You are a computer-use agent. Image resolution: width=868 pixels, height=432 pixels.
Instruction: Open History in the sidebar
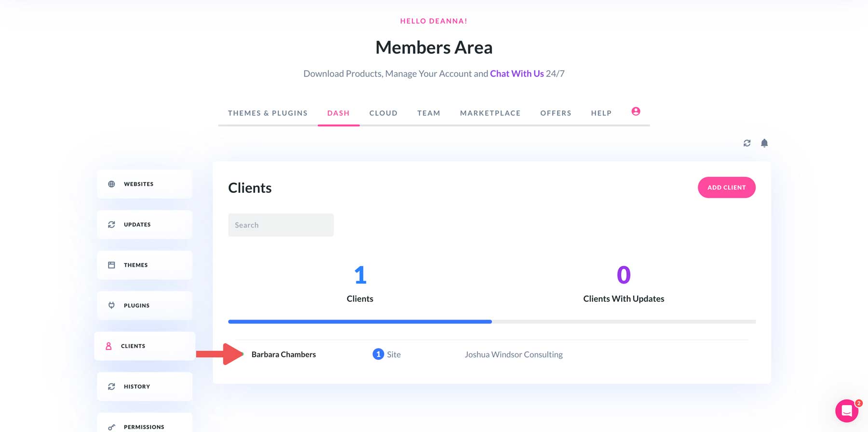pyautogui.click(x=145, y=387)
